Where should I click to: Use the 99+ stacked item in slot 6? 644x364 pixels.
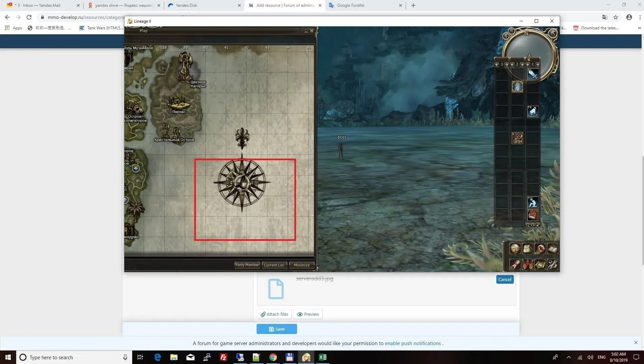tap(517, 138)
